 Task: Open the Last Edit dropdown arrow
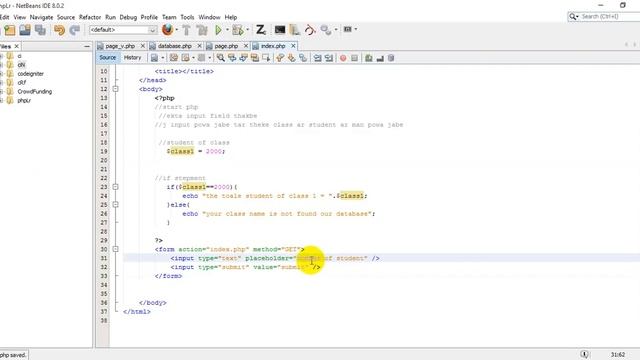pos(162,58)
